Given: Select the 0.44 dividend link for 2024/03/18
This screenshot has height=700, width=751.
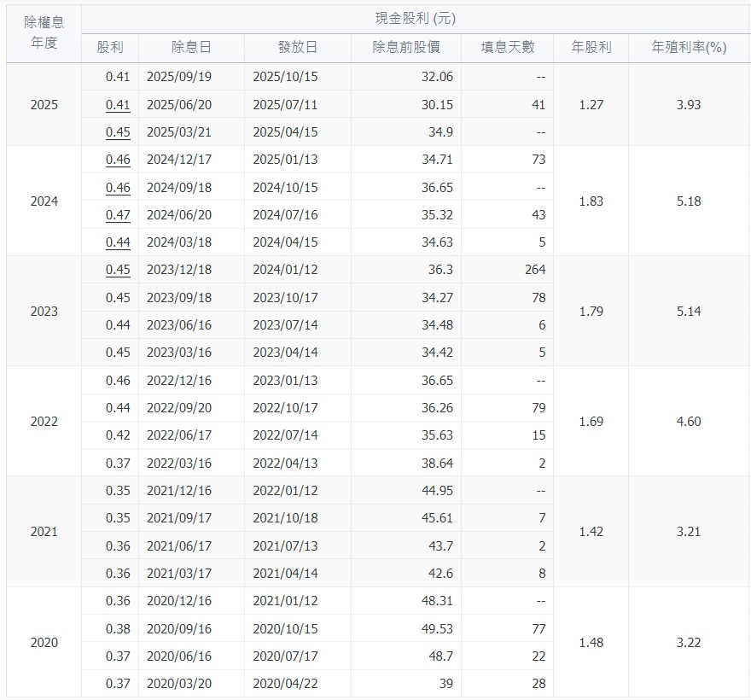Looking at the screenshot, I should 118,242.
